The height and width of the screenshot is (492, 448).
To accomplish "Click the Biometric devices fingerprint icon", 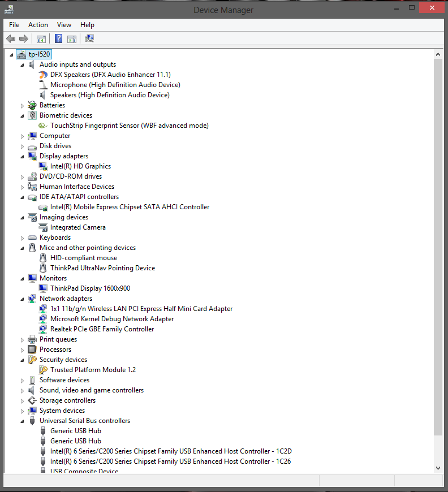I will 32,115.
